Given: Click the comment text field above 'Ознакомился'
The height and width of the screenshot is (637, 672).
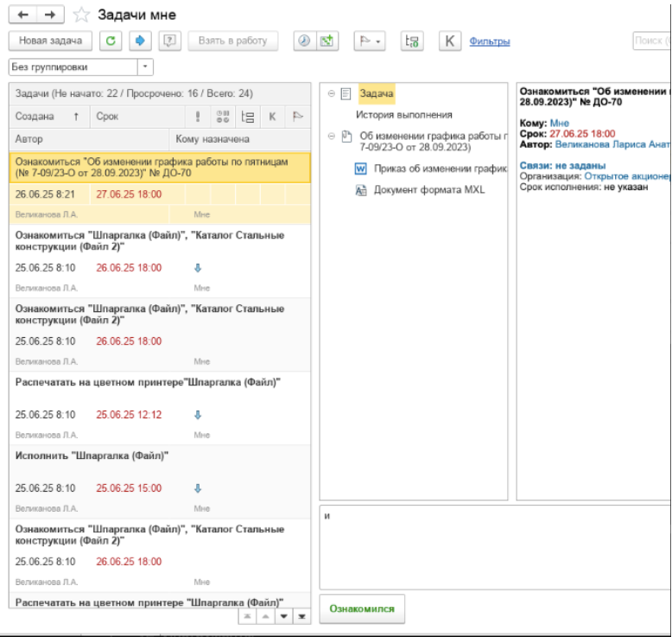Looking at the screenshot, I should tap(492, 545).
